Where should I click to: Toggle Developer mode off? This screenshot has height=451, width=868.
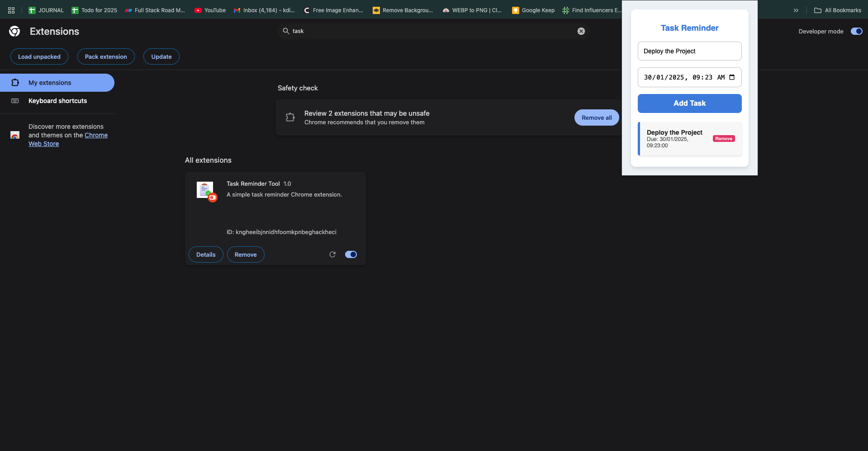[x=856, y=31]
